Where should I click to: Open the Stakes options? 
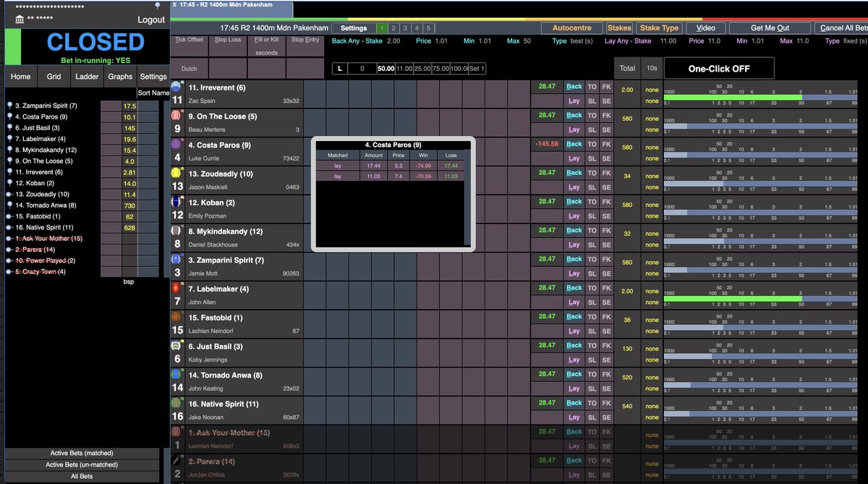(x=619, y=28)
